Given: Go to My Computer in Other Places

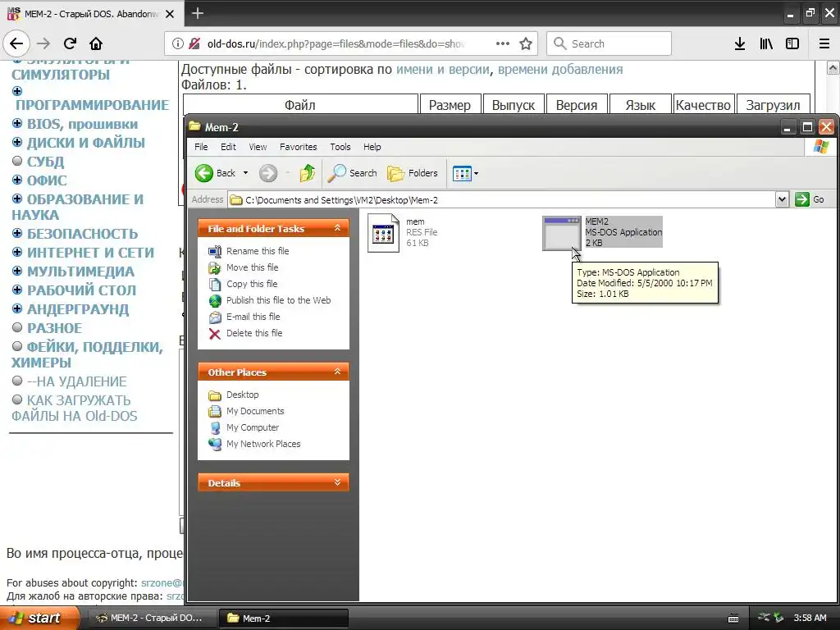Looking at the screenshot, I should click(253, 427).
